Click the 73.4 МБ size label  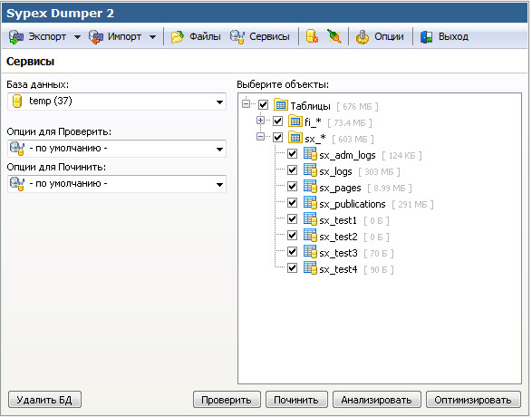click(350, 122)
